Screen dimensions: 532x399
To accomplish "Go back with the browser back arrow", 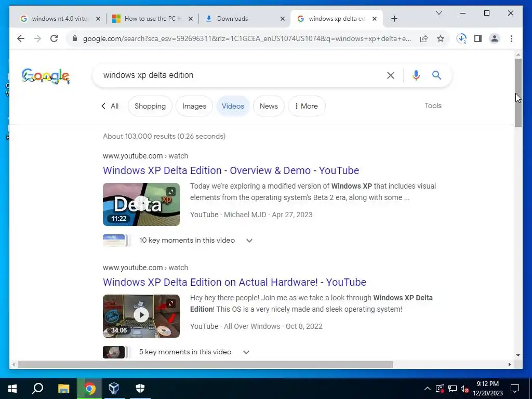I will pos(21,38).
